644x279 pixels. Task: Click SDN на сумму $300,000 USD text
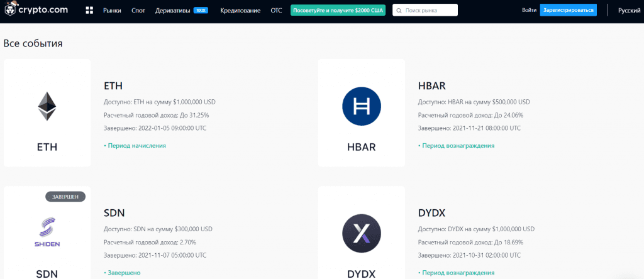tap(174, 229)
